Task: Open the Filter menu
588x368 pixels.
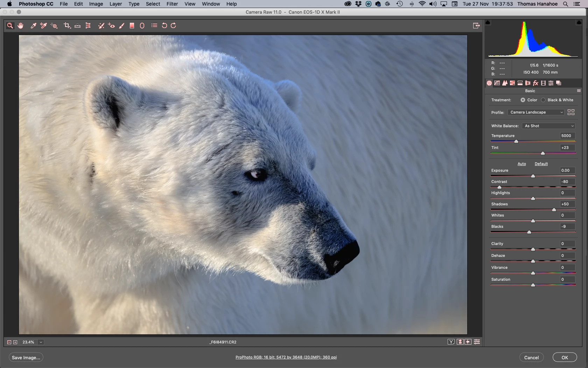Action: point(172,4)
